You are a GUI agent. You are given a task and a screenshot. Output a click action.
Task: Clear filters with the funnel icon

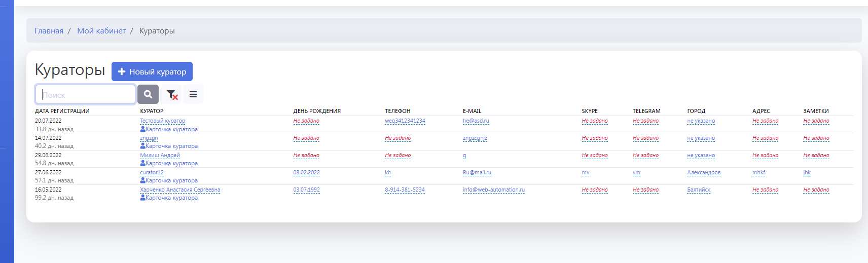[172, 94]
